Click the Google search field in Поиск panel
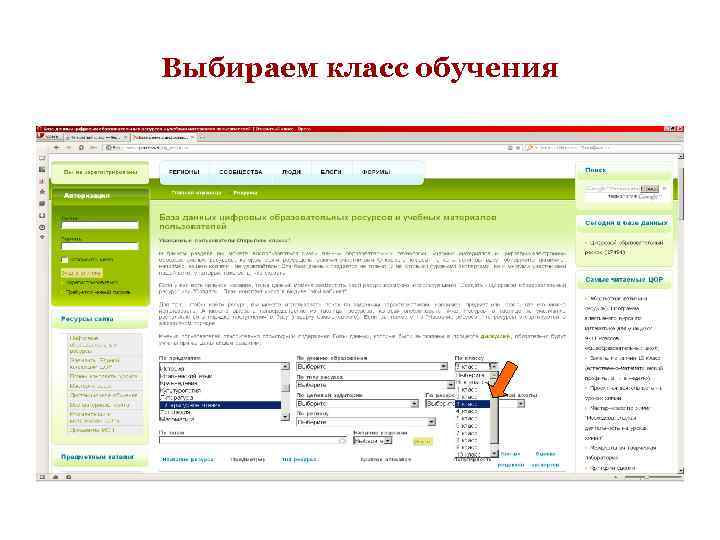The height and width of the screenshot is (540, 720). click(612, 189)
